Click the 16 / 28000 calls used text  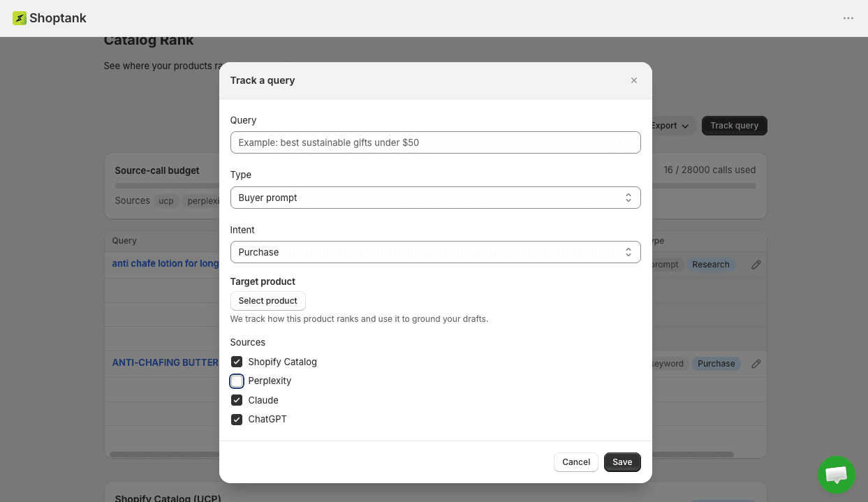point(709,170)
